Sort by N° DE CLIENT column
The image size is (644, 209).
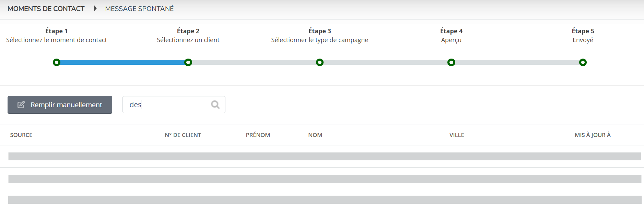tap(183, 135)
